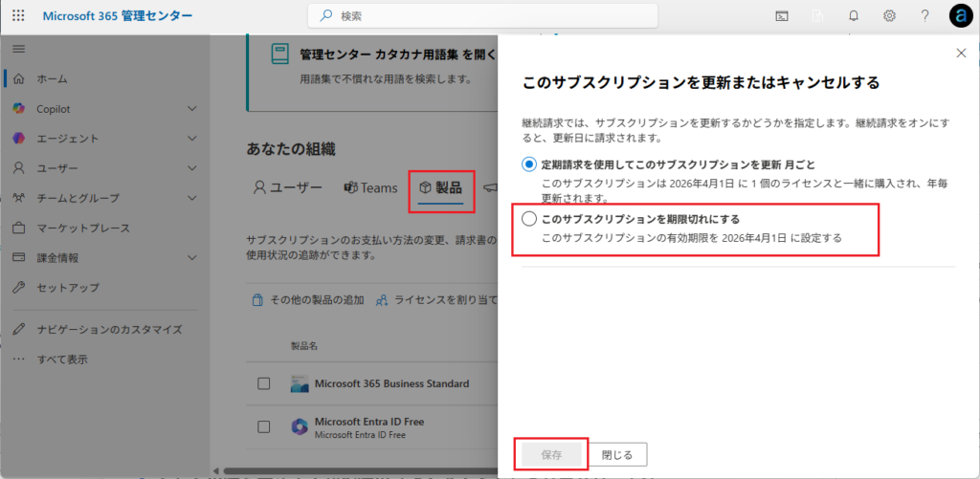Click Microsoft Entra ID Free product icon
The image size is (980, 479).
pyautogui.click(x=300, y=427)
